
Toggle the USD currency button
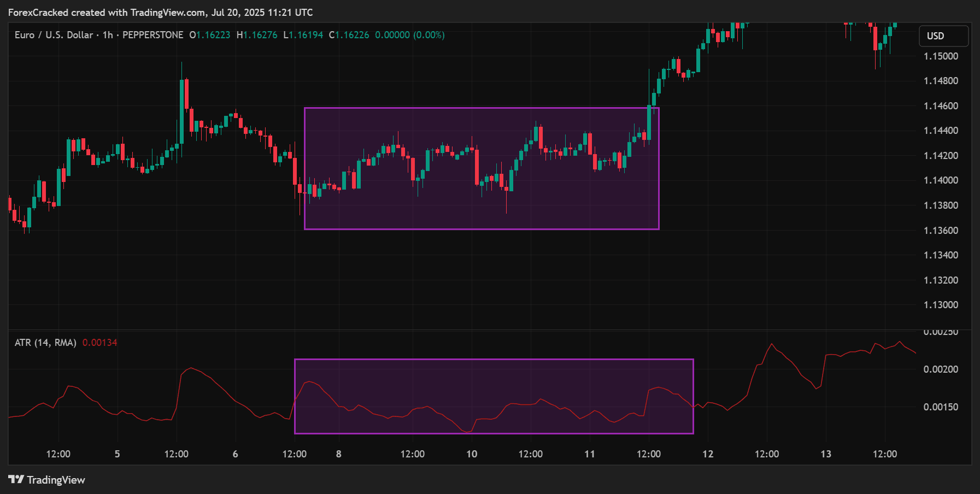tap(944, 36)
